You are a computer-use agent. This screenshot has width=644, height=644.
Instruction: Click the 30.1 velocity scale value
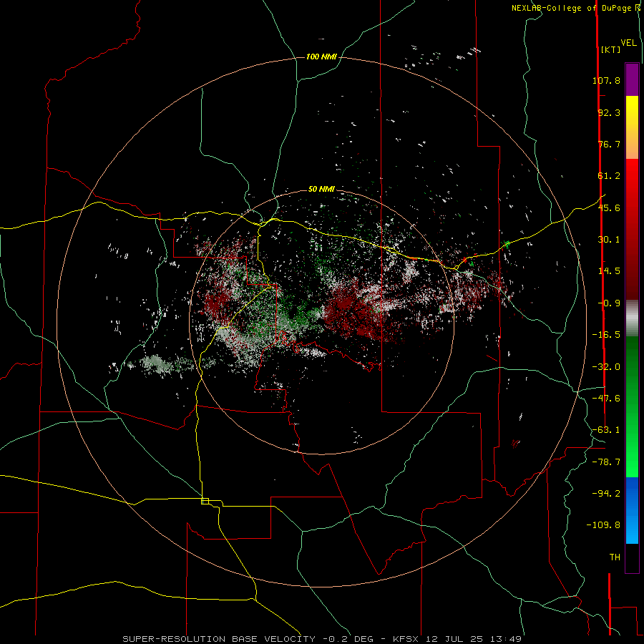click(x=609, y=240)
